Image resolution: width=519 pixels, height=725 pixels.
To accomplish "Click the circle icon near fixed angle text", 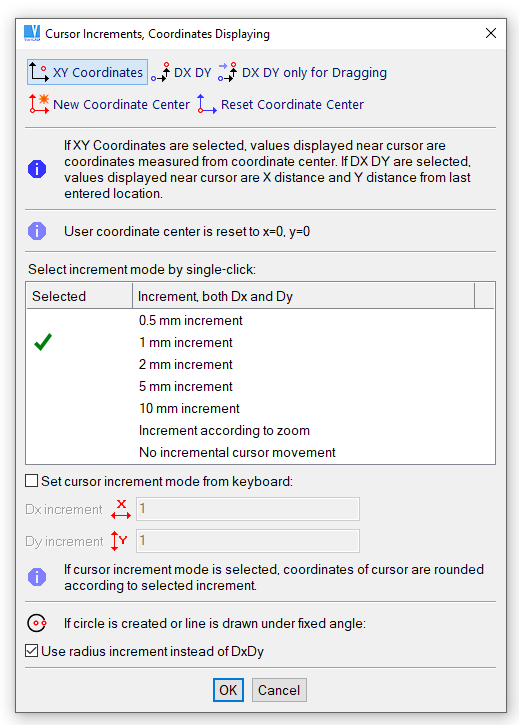I will [37, 623].
